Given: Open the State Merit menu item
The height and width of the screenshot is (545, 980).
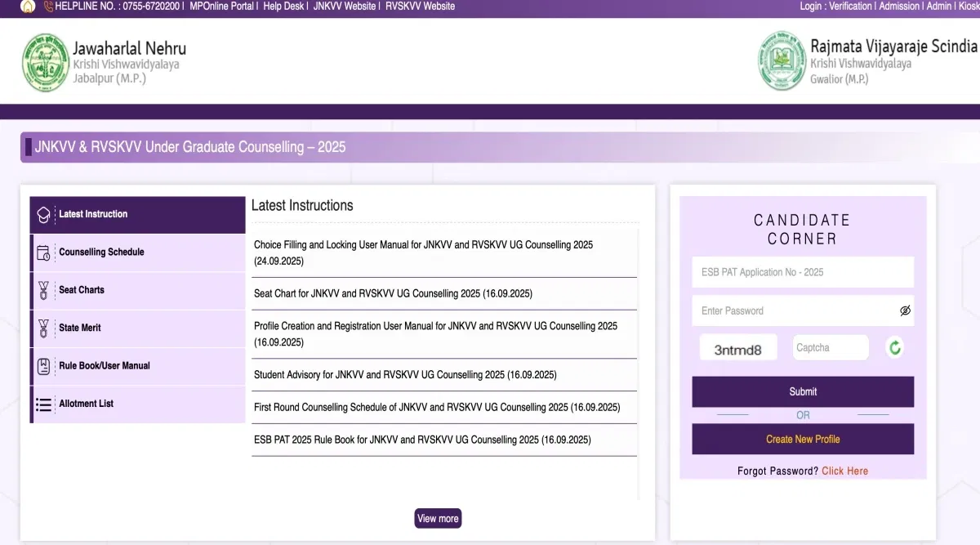Looking at the screenshot, I should pos(138,328).
